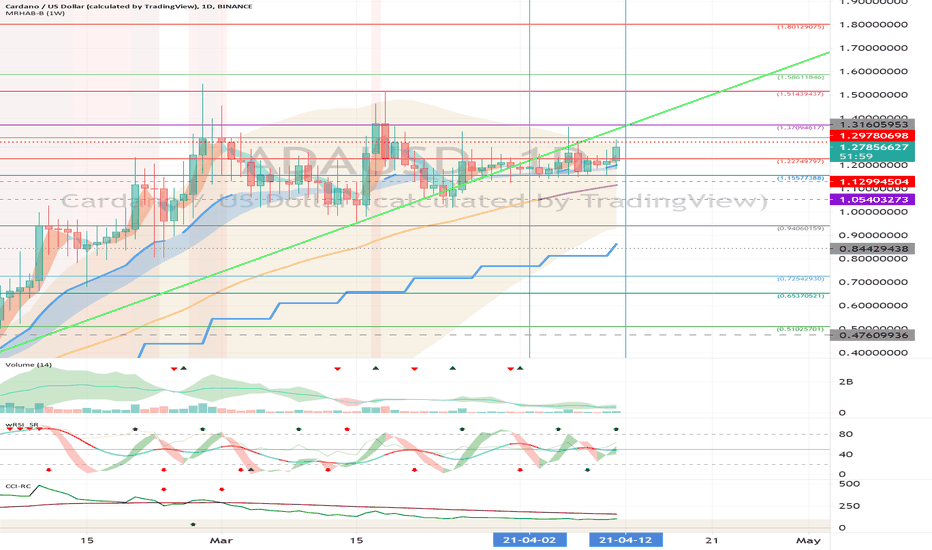Select the 80 level on wRSI axis
The width and height of the screenshot is (932, 550).
pyautogui.click(x=846, y=434)
